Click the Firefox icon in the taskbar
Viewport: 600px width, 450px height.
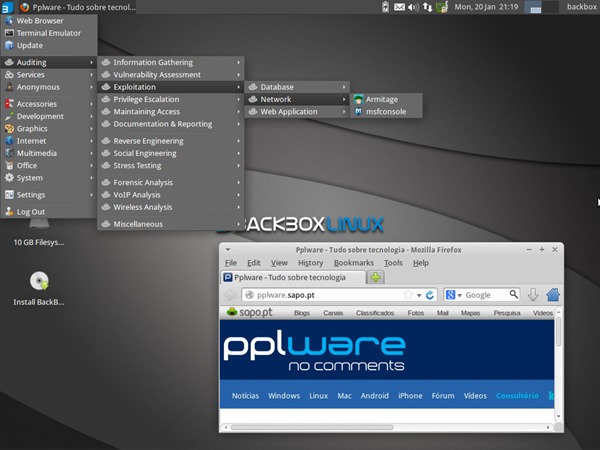(x=24, y=7)
